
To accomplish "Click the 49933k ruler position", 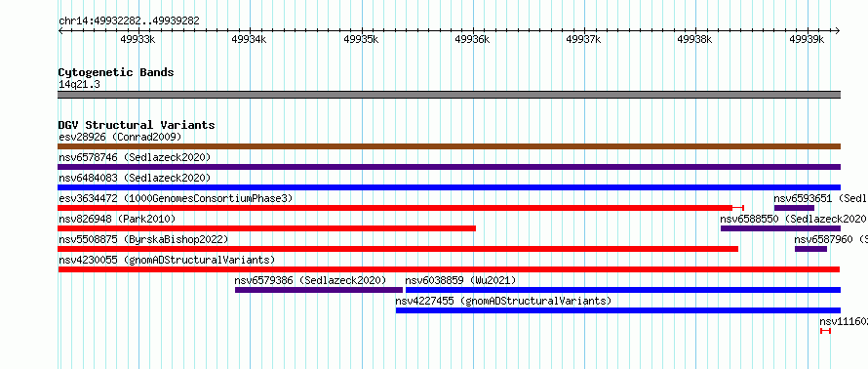I will point(138,39).
